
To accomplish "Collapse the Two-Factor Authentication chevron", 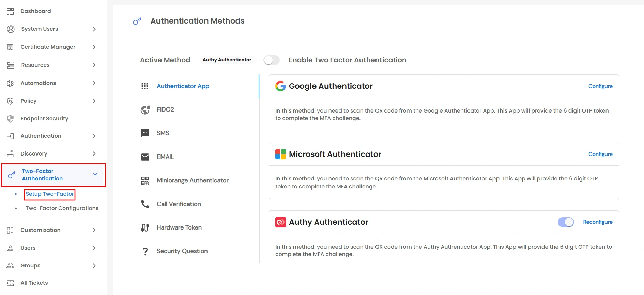I will [x=95, y=174].
